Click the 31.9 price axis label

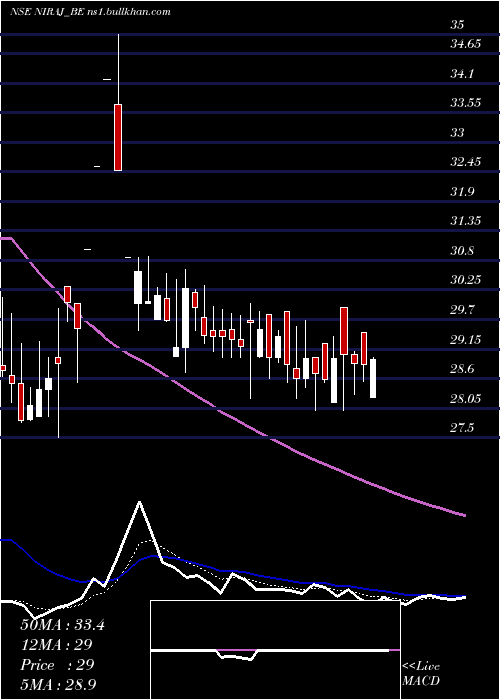tap(462, 192)
